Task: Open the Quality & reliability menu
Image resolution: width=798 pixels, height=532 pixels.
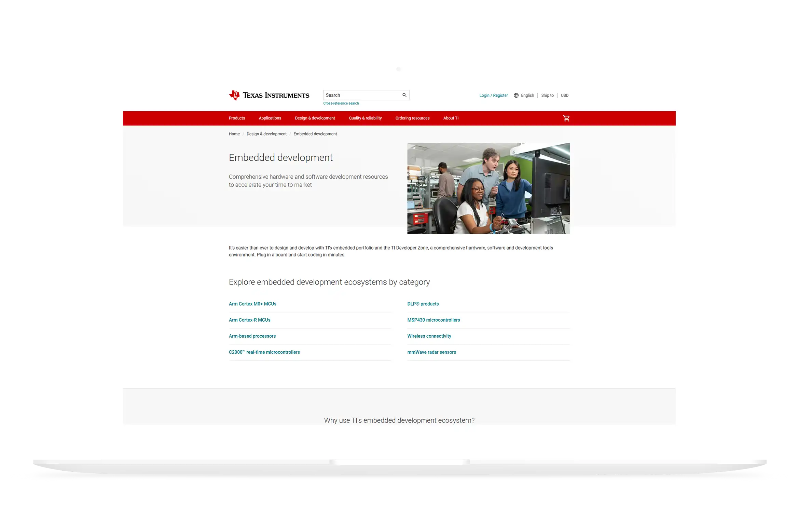Action: pos(365,118)
